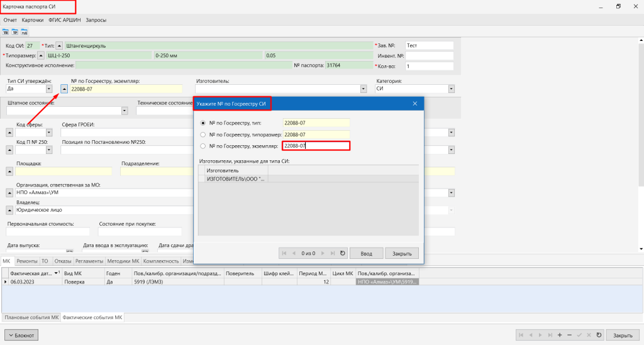Open Плановые события МК tab
The width and height of the screenshot is (644, 345).
(31, 317)
